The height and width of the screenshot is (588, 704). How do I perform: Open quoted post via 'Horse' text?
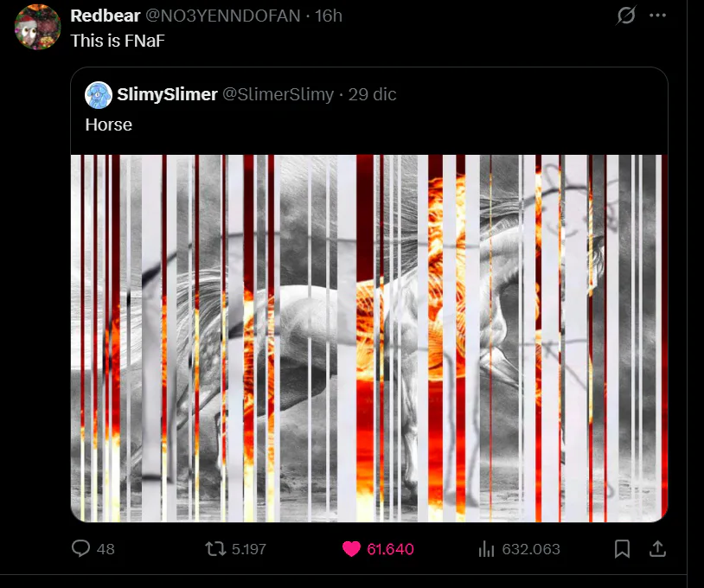109,125
